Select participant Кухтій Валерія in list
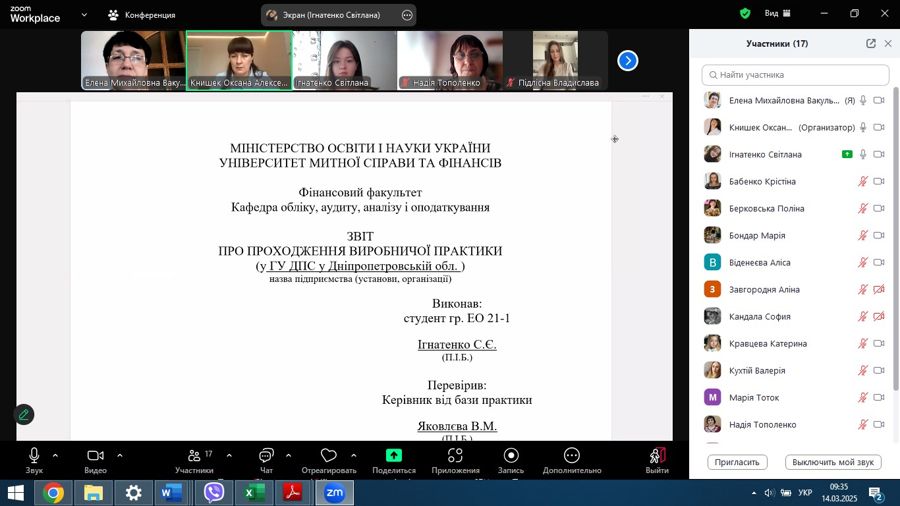Image resolution: width=900 pixels, height=506 pixels. click(x=795, y=371)
